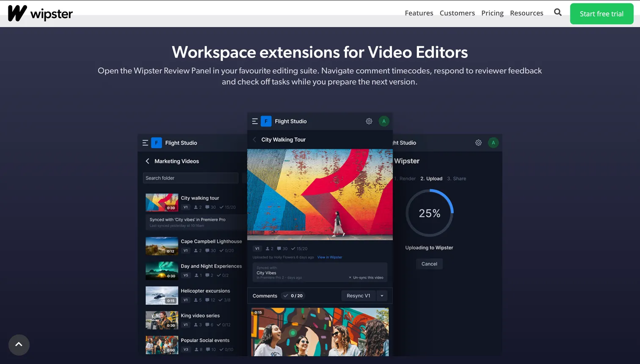Expand the Resync V1 dropdown chevron

click(381, 295)
